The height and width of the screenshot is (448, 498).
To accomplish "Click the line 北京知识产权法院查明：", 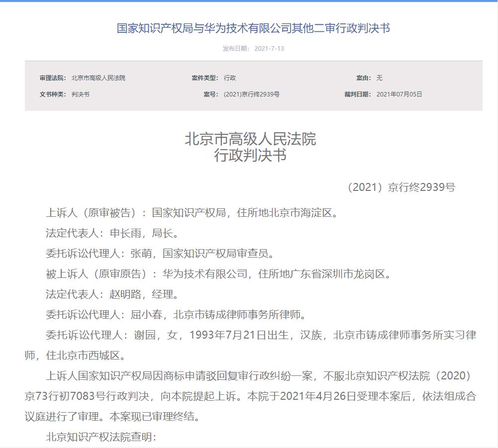I will tap(101, 437).
